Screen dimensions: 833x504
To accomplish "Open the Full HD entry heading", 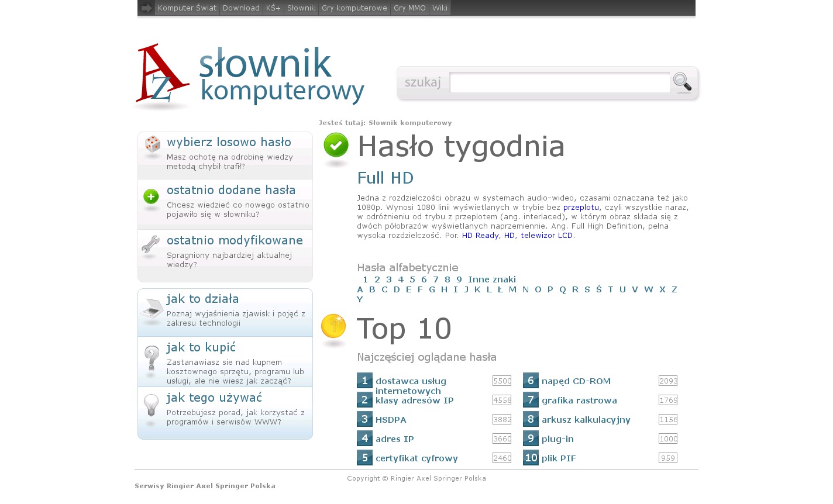I will [385, 178].
